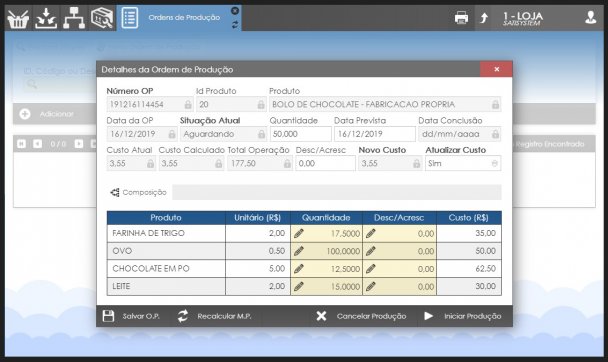This screenshot has width=608, height=362.
Task: Click Salvar O.P. button
Action: 131,316
